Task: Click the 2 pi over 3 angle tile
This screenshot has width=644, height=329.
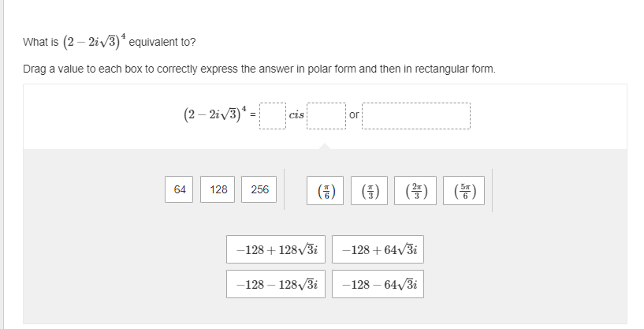Action: pos(414,190)
